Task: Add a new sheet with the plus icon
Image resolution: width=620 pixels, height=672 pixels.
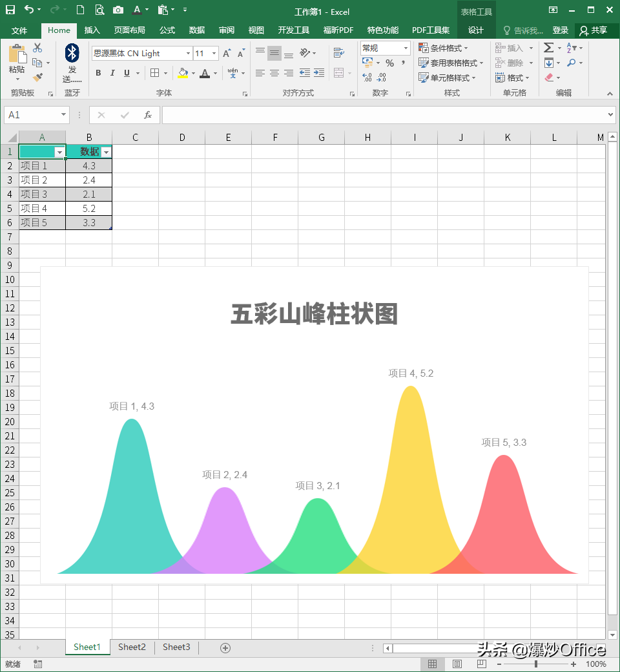Action: click(x=225, y=648)
